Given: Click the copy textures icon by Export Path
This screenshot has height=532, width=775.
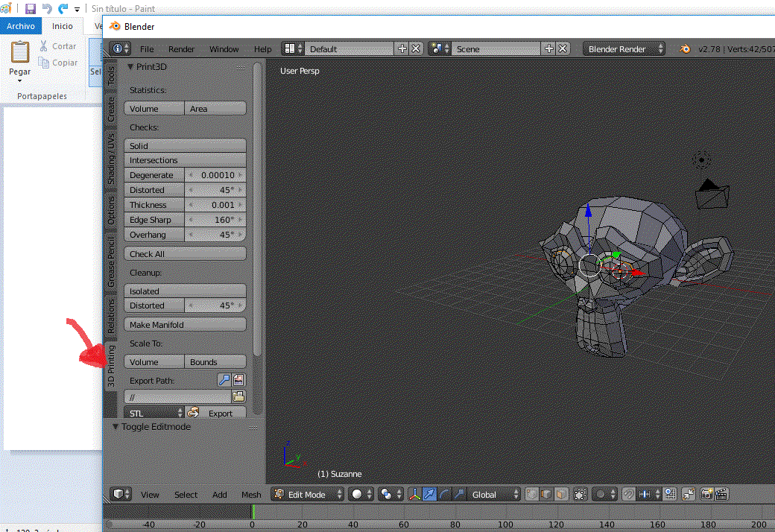Looking at the screenshot, I should tap(238, 380).
